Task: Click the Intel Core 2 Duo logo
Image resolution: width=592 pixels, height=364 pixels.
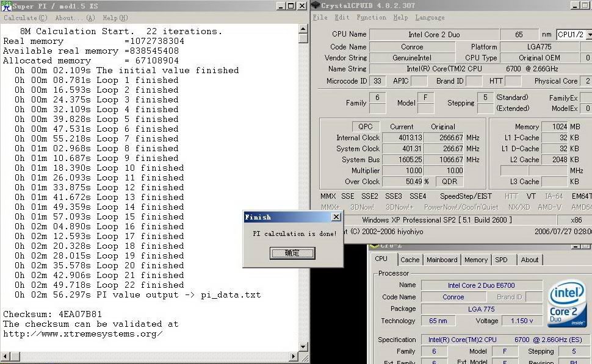Action: tap(567, 305)
